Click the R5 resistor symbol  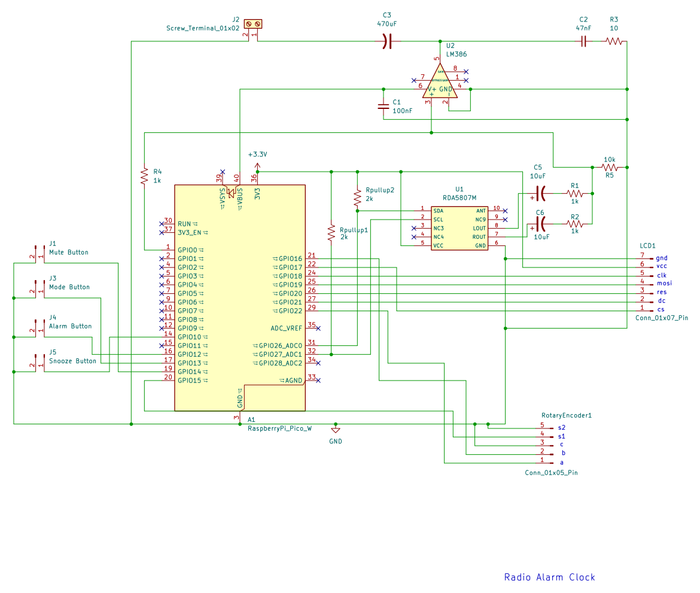pyautogui.click(x=610, y=168)
